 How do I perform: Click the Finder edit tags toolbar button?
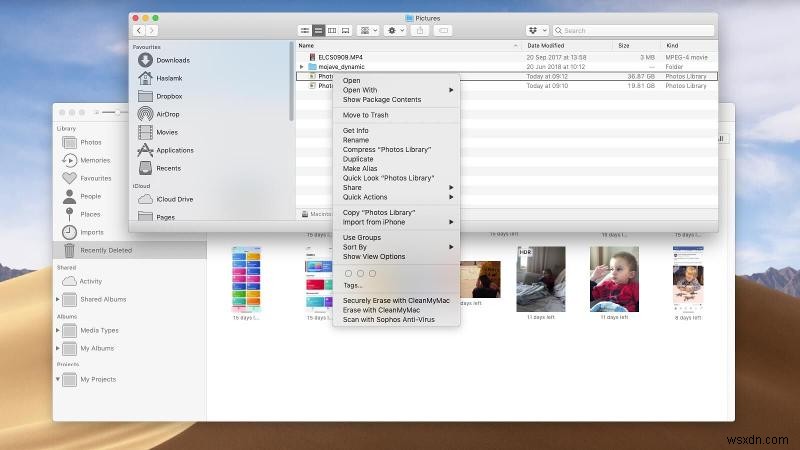pos(443,31)
